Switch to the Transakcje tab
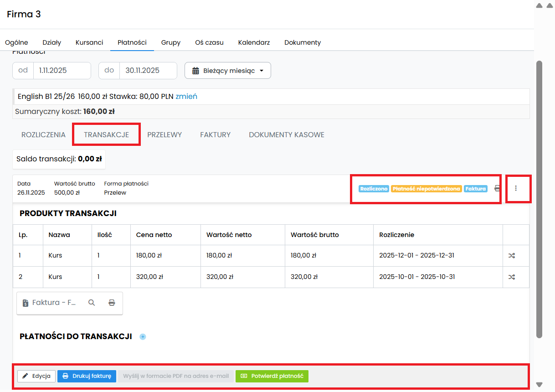555x392 pixels. point(106,134)
